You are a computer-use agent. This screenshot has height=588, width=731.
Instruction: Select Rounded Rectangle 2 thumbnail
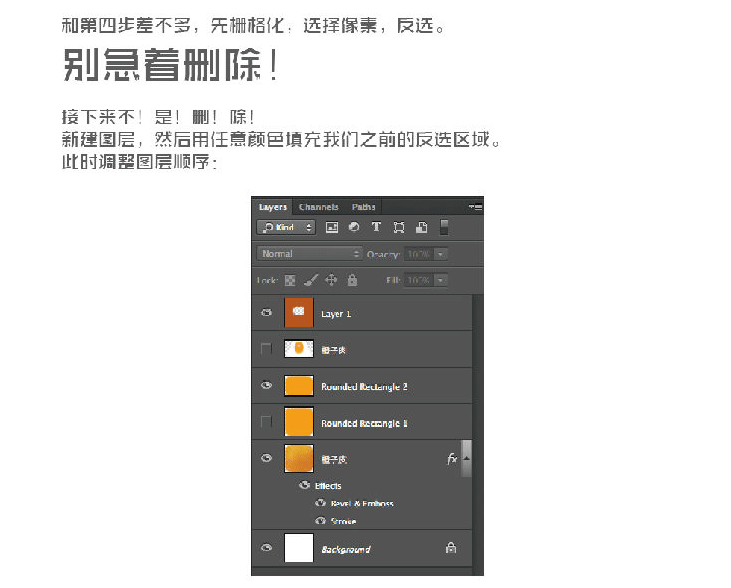[299, 386]
